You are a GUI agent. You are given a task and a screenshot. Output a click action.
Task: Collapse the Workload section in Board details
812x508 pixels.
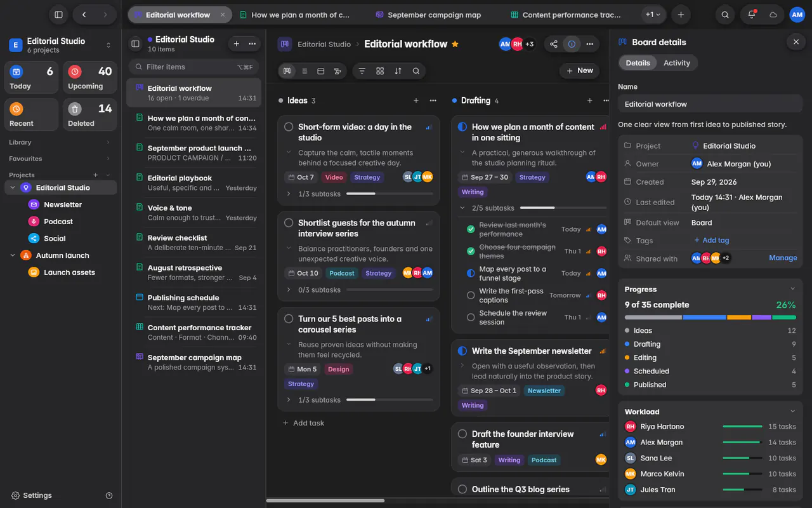tap(792, 411)
